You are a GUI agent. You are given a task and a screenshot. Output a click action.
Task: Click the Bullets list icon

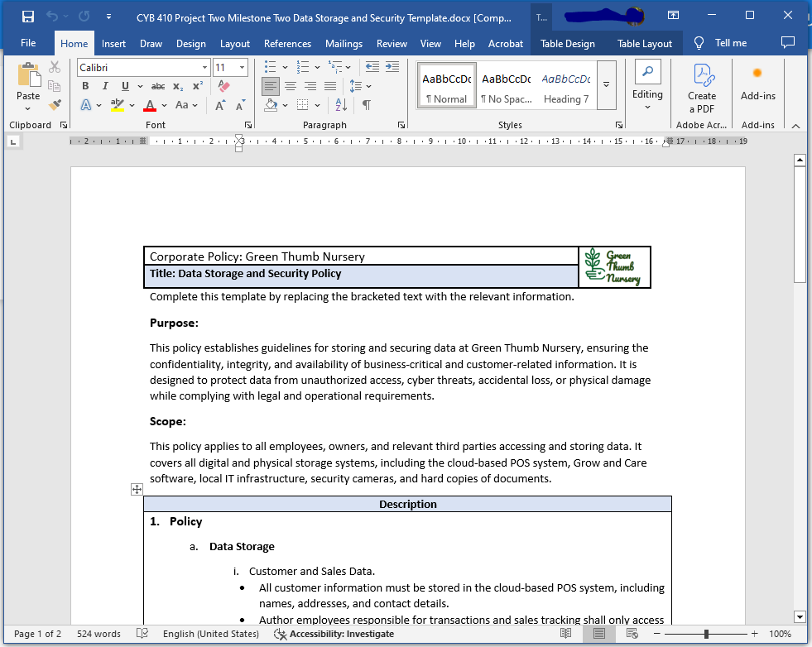(x=271, y=67)
